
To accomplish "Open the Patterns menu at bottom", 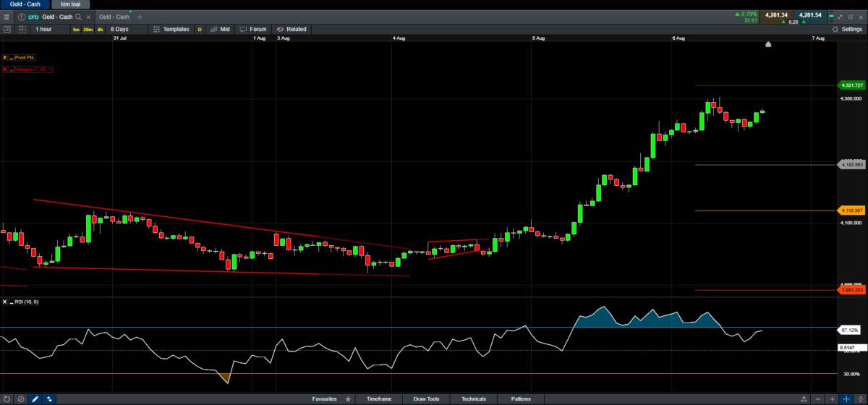I will [x=521, y=399].
